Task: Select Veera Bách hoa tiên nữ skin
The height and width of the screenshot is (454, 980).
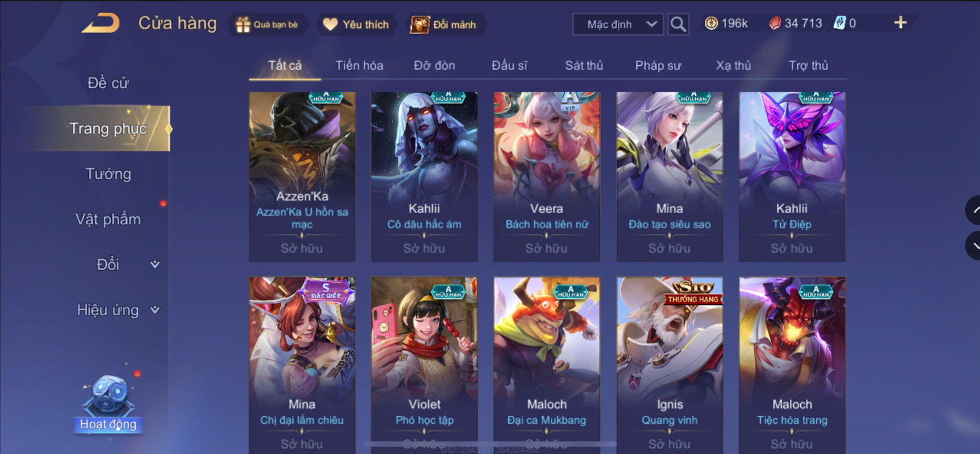Action: point(547,176)
